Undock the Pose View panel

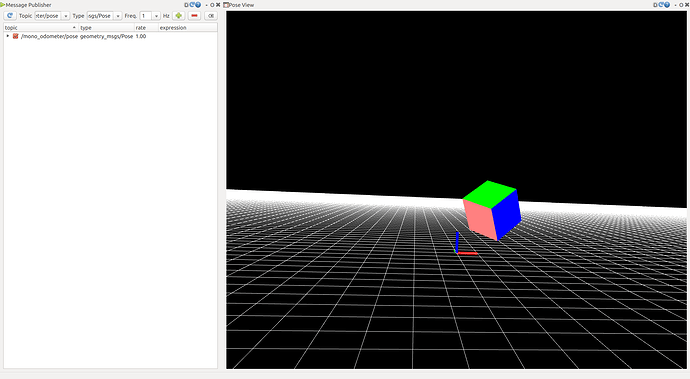(681, 5)
